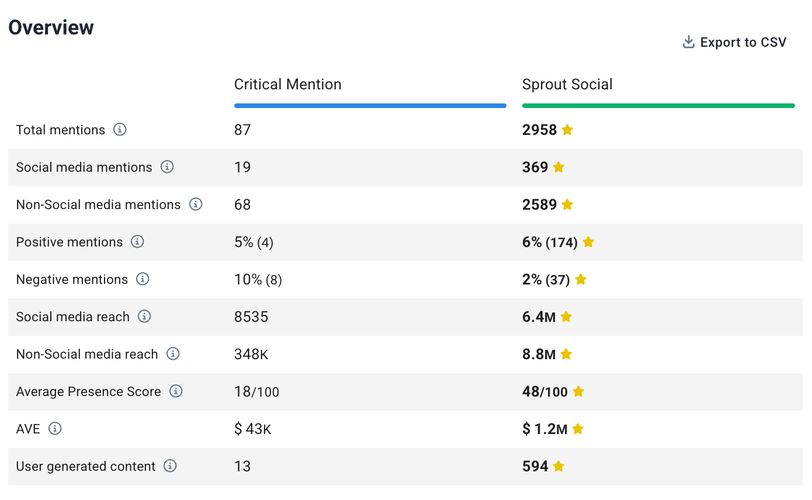Screen dimensions: 812x500
Task: Click Critical Mention value 19
Action: pos(242,167)
